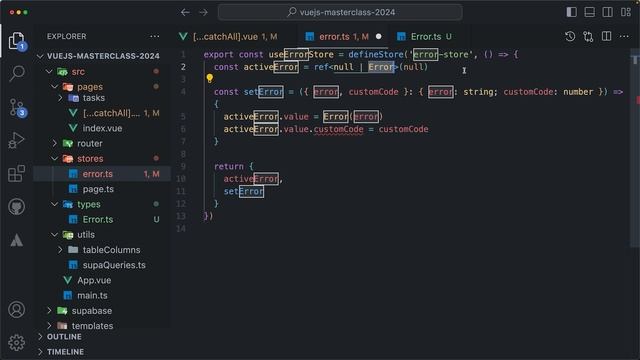This screenshot has width=640, height=360.
Task: Switch to the error.ts tab
Action: [x=343, y=36]
